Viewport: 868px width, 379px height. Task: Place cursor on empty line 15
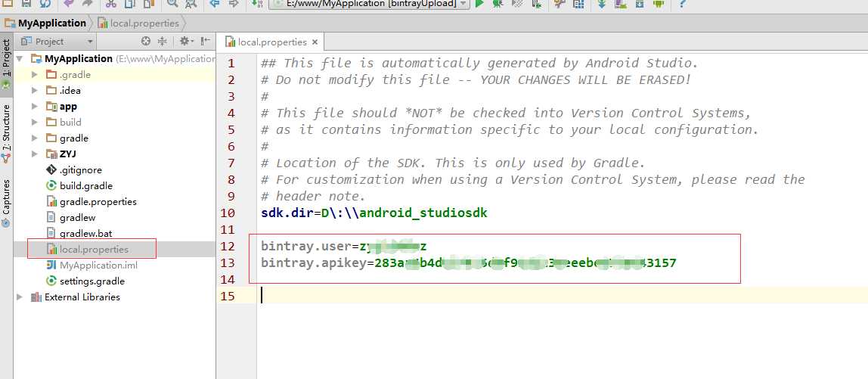563,296
